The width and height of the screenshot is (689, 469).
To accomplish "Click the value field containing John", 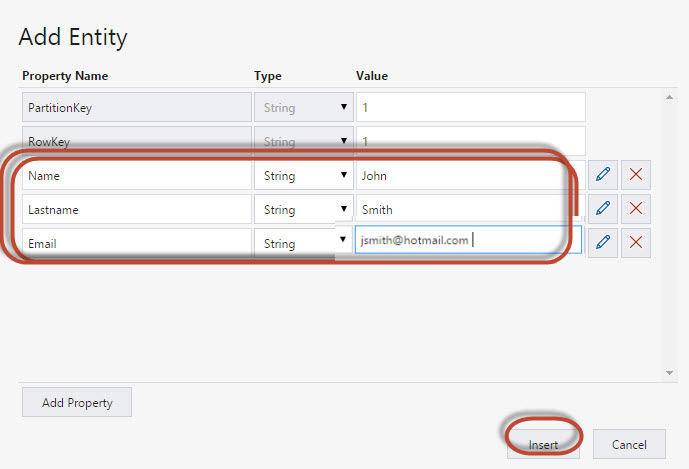I will [470, 175].
